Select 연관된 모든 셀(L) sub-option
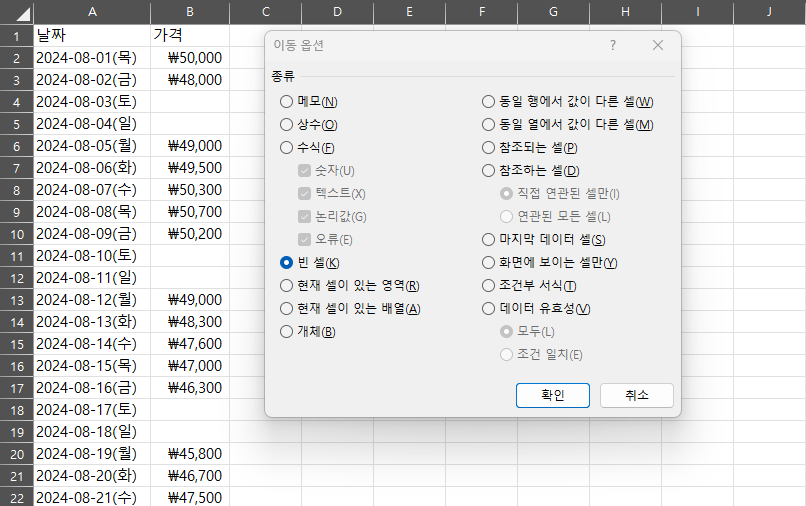 click(x=555, y=216)
